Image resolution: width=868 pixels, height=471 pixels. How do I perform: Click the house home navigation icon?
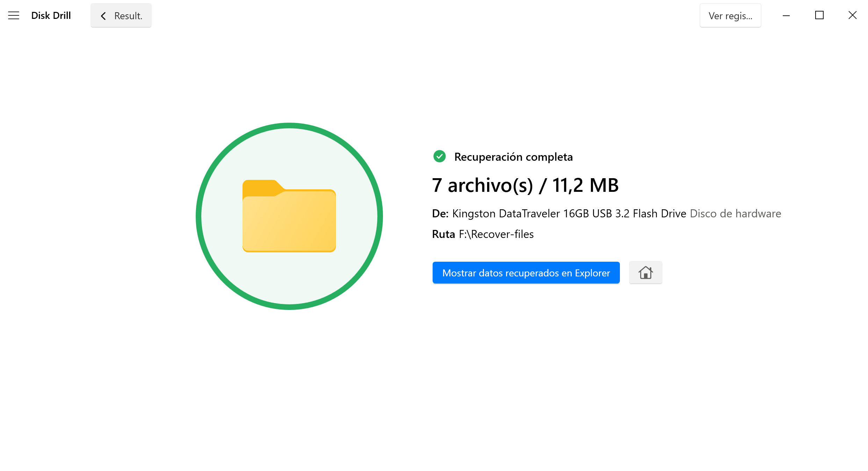(x=645, y=273)
